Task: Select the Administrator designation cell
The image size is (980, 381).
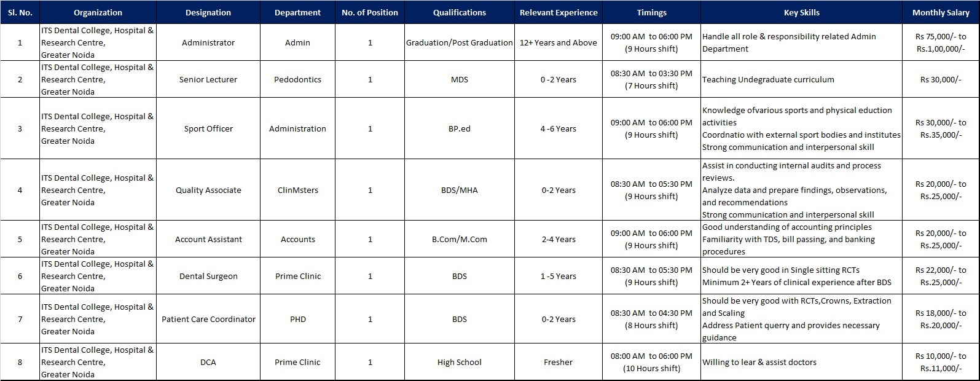Action: [208, 42]
